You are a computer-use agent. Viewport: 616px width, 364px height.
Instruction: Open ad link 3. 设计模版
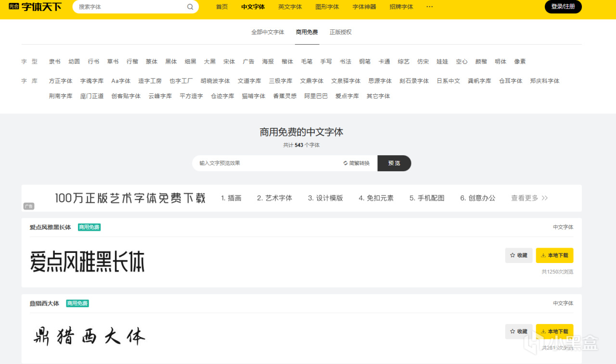click(x=326, y=198)
